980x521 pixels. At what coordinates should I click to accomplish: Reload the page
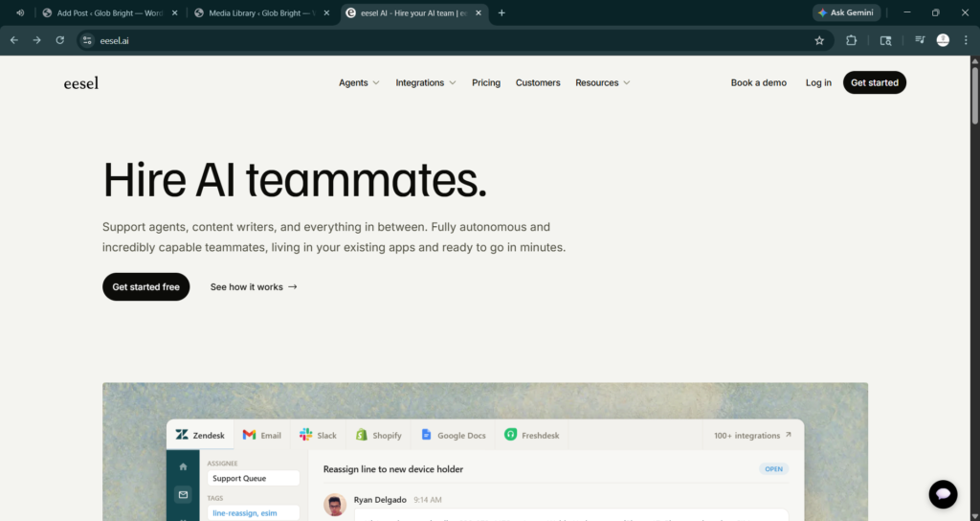tap(60, 40)
